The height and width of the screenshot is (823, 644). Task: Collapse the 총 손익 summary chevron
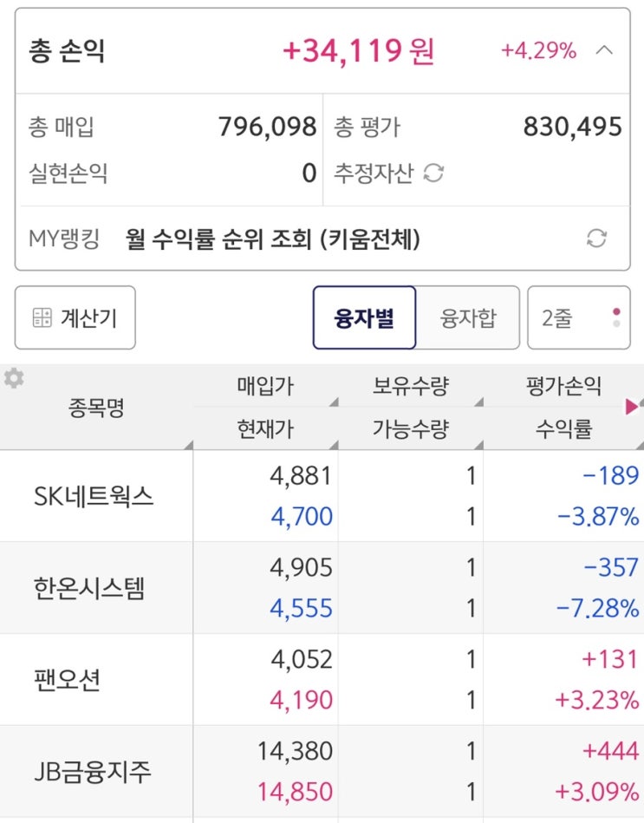604,50
